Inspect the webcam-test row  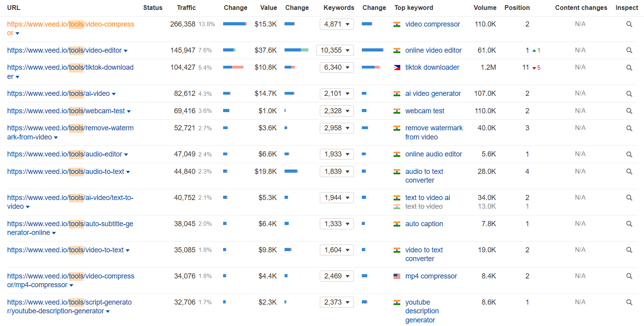pos(629,111)
